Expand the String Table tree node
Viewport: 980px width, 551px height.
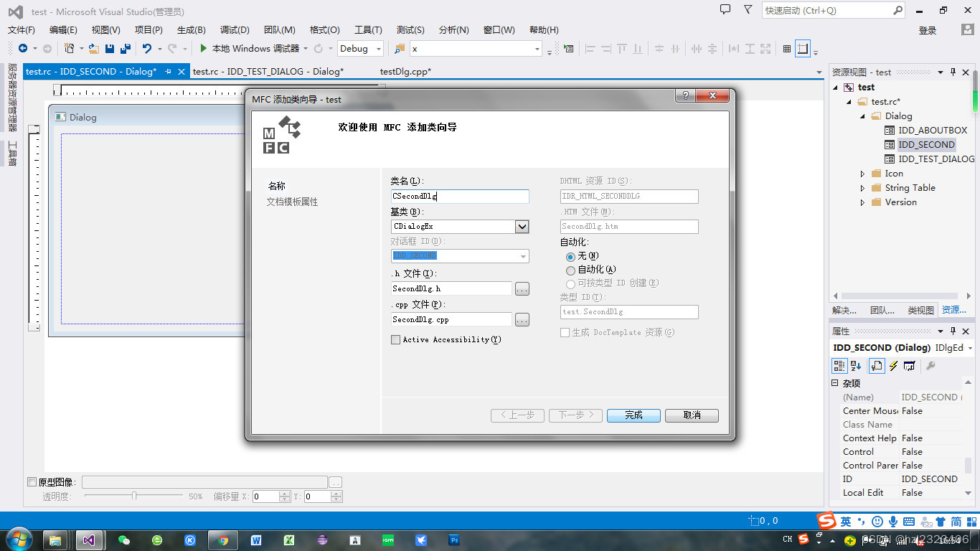(x=862, y=187)
